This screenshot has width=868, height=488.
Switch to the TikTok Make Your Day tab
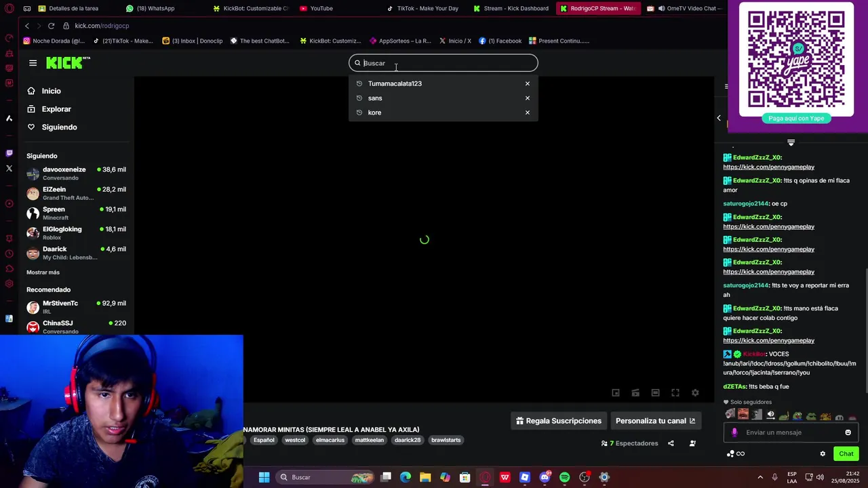point(422,8)
